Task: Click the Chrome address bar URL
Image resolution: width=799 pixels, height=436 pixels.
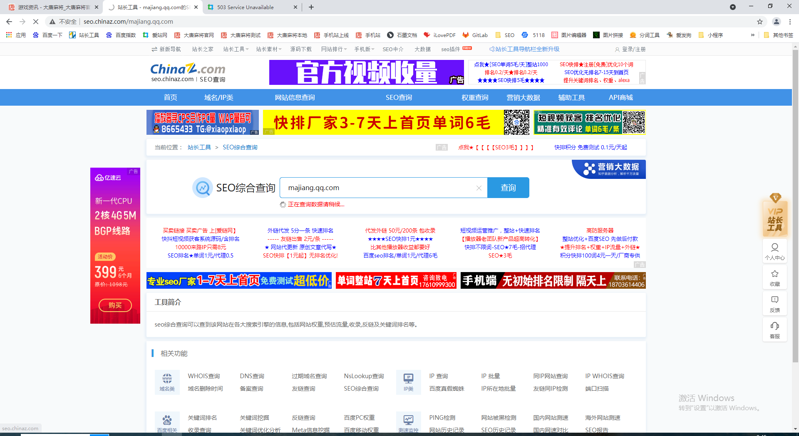Action: click(128, 21)
